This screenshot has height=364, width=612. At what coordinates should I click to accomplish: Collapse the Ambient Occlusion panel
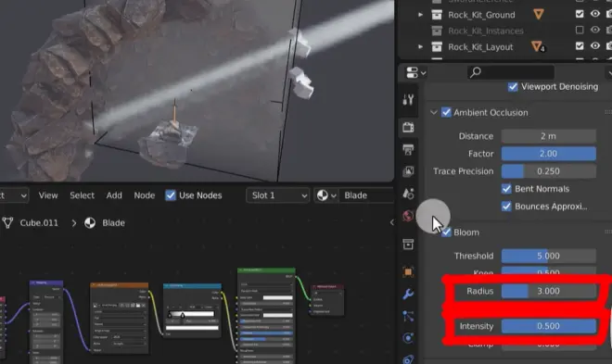(x=433, y=113)
